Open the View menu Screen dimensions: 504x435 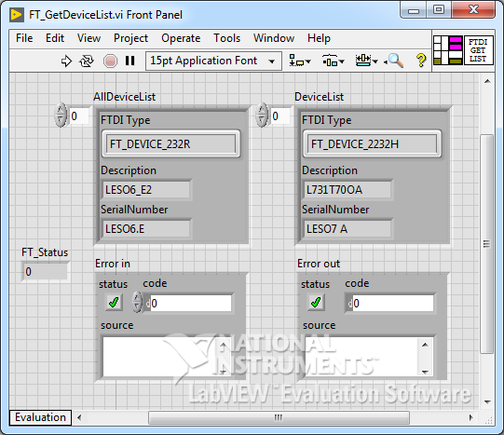click(89, 38)
